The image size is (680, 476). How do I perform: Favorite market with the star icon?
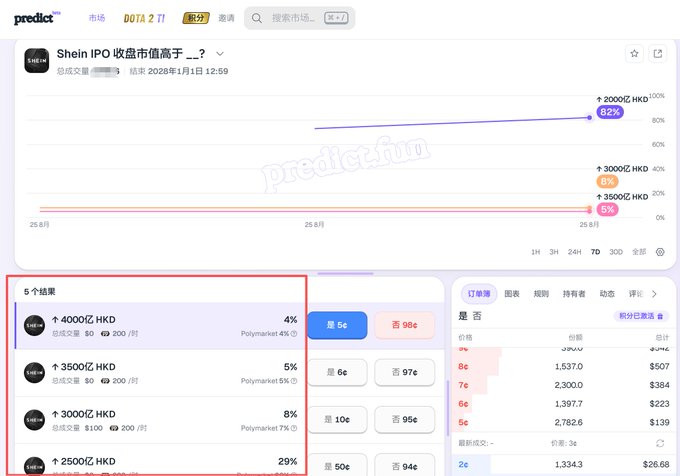tap(634, 54)
